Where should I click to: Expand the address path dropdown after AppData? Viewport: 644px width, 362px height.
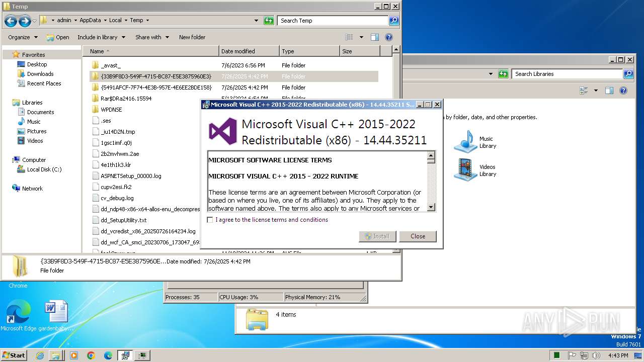105,21
